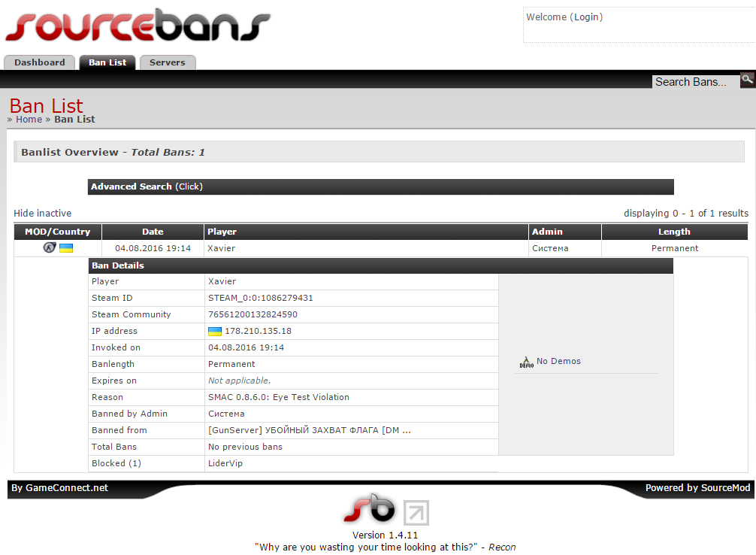Viewport: 756px width, 555px height.
Task: Click Система in the Banned by Admin row
Action: click(x=226, y=414)
